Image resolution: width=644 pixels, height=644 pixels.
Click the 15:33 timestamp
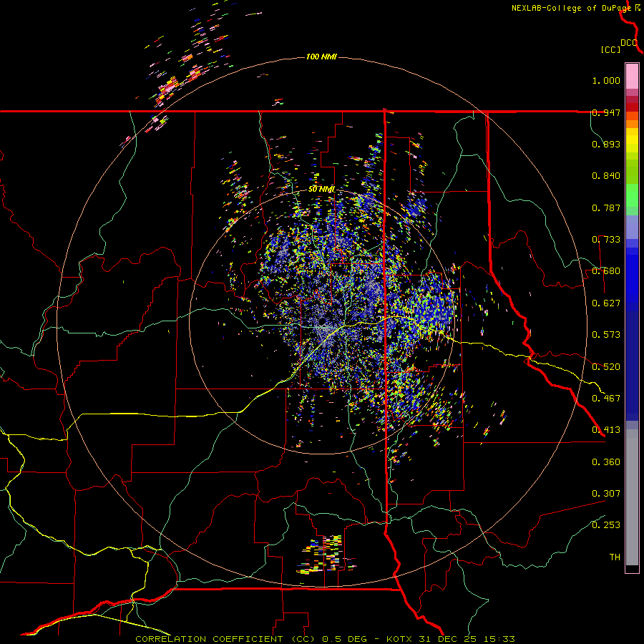(499, 639)
